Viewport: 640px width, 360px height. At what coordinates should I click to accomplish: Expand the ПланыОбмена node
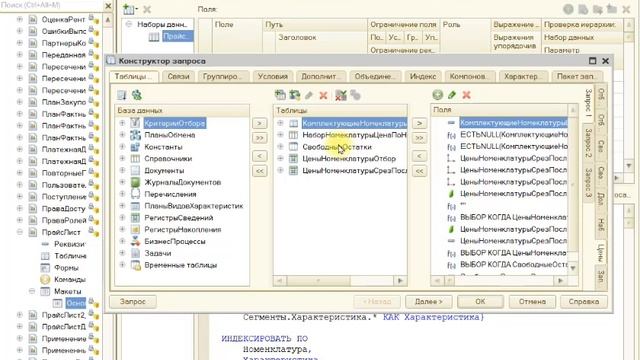(122, 135)
